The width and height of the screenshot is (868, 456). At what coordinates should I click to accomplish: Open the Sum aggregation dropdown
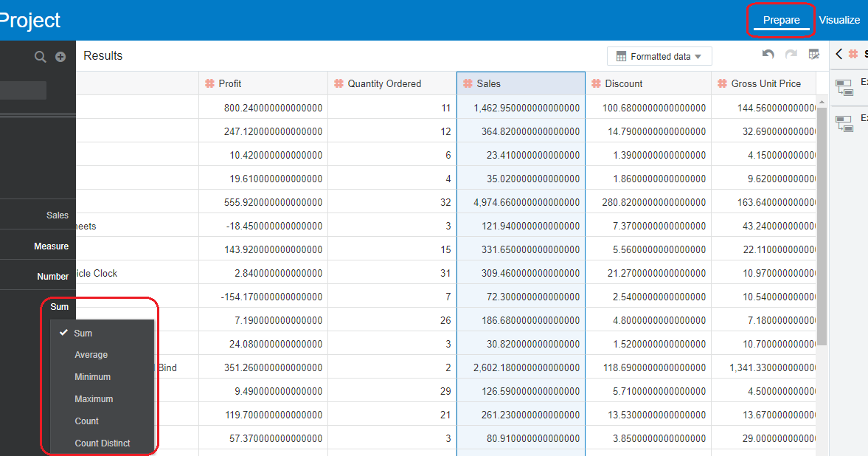point(59,307)
